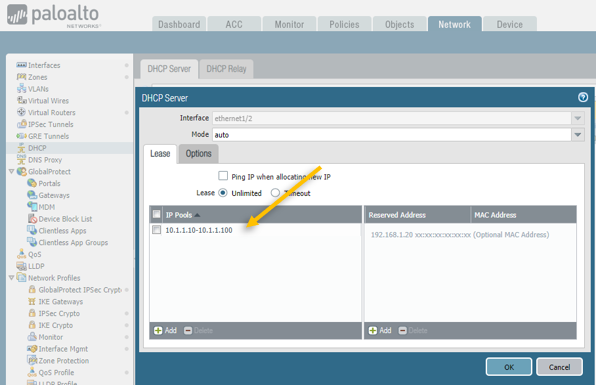The height and width of the screenshot is (385, 596).
Task: Click the Portals icon
Action: [32, 183]
